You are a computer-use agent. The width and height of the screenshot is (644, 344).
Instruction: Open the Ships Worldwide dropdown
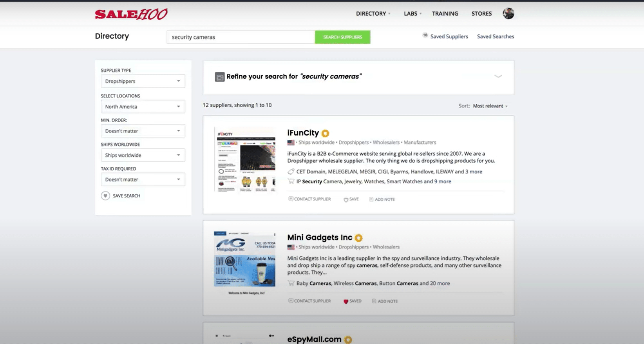(x=143, y=155)
